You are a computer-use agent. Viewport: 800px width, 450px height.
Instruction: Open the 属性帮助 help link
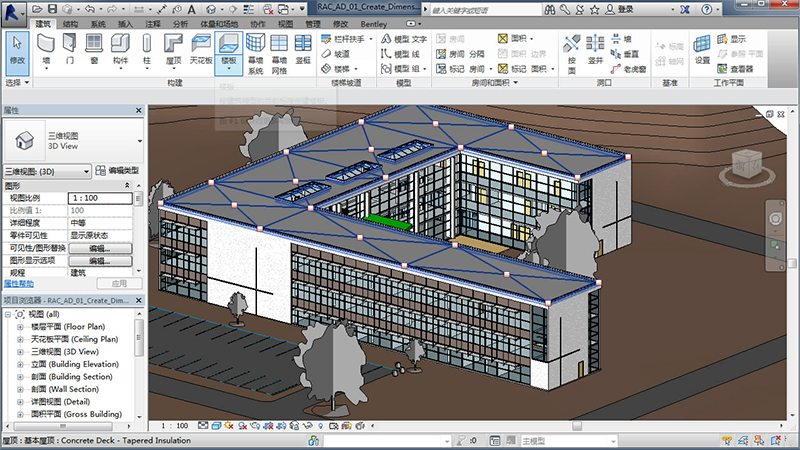click(19, 284)
